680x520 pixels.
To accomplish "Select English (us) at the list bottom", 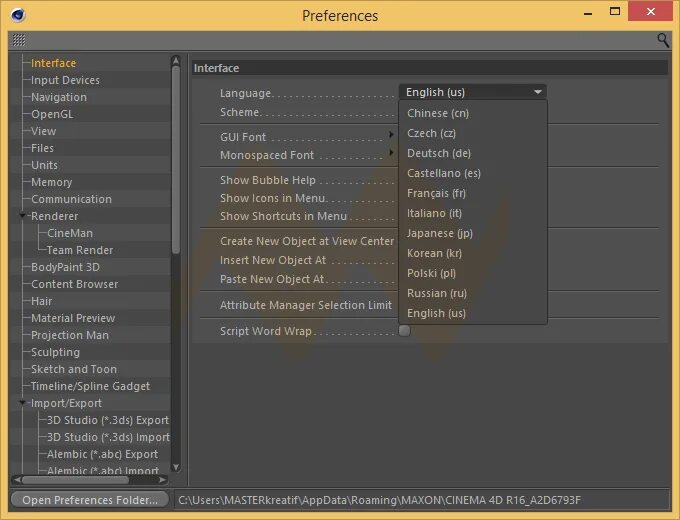I will tap(436, 313).
